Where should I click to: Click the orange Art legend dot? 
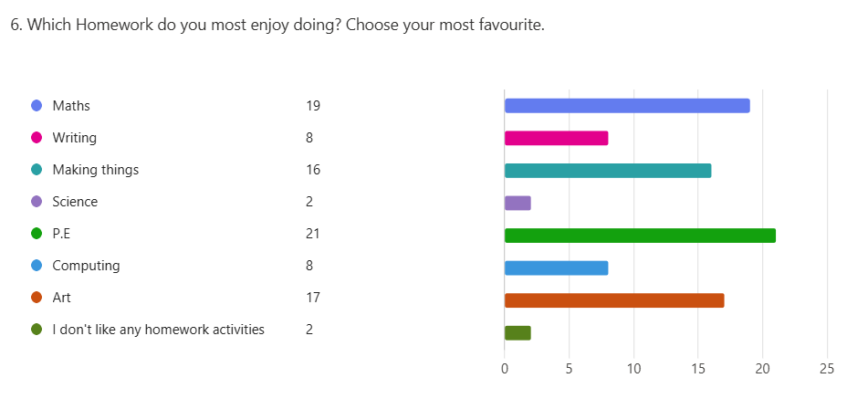[37, 298]
